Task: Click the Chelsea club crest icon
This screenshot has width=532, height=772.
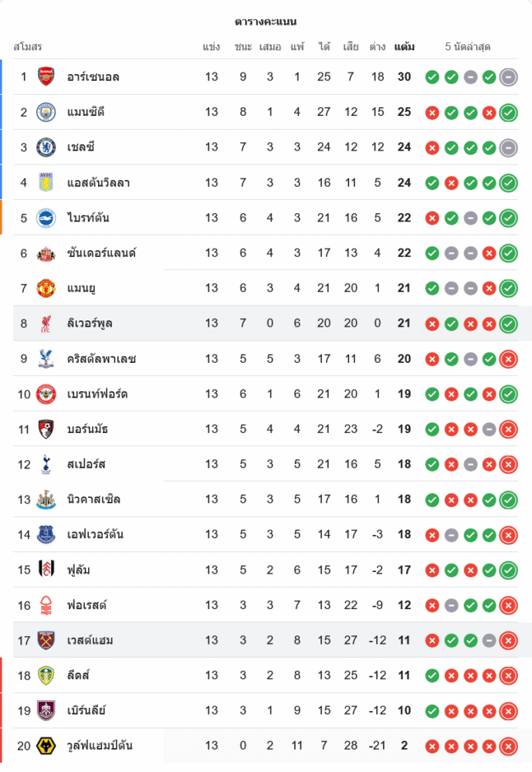Action: coord(46,147)
